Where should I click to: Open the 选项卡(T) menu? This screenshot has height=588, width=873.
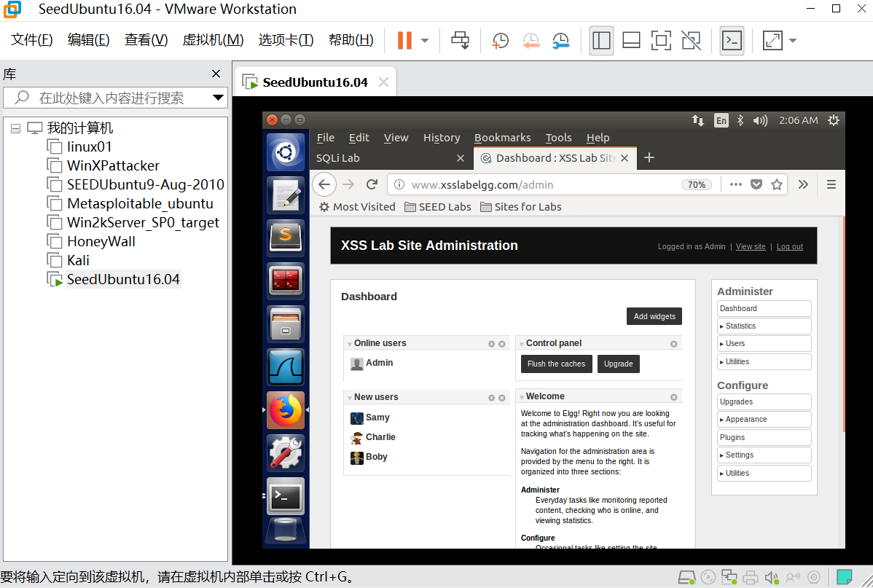[x=286, y=40]
